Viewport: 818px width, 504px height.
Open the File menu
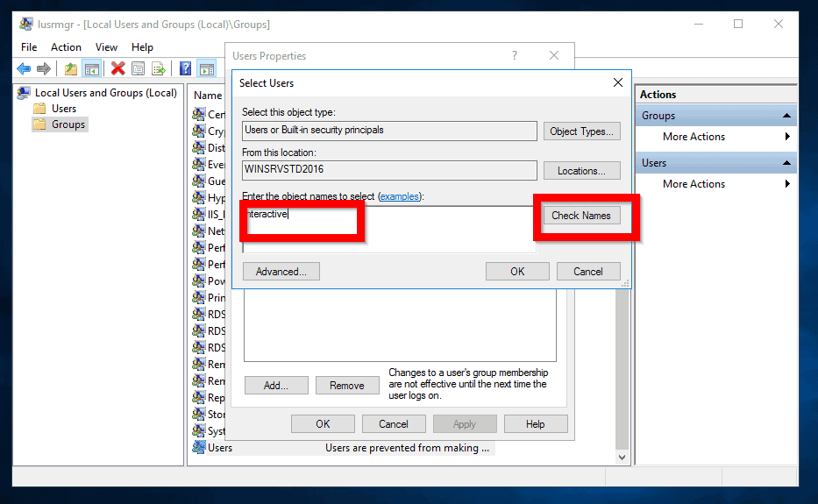(x=29, y=47)
